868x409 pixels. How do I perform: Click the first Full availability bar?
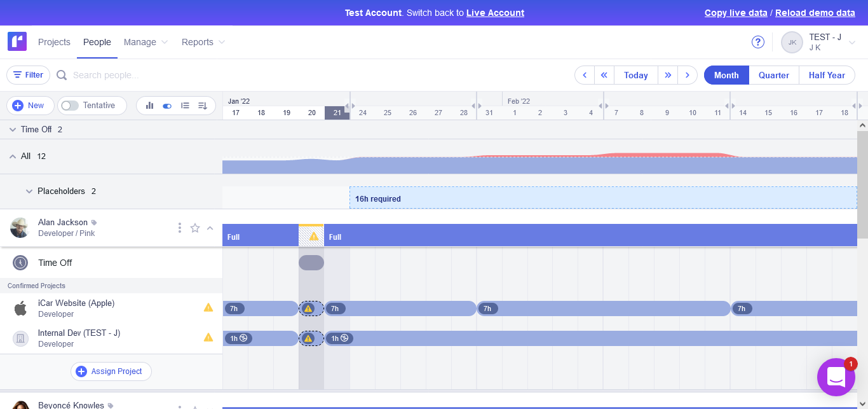[x=261, y=237]
